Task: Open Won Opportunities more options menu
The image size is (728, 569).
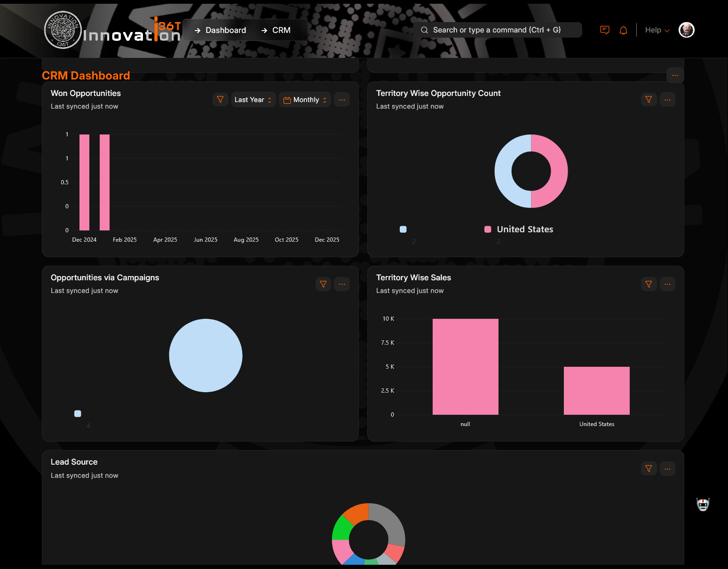Action: click(342, 100)
